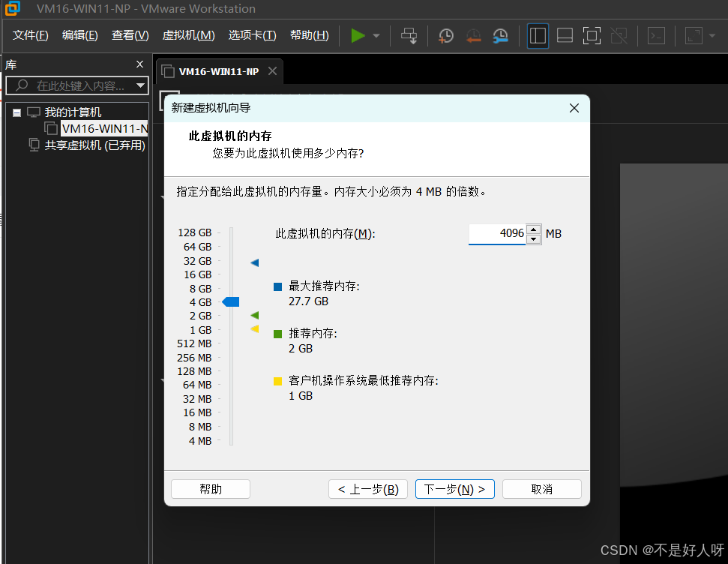This screenshot has width=728, height=564.
Task: Open the console view toolbar icon
Action: [656, 36]
